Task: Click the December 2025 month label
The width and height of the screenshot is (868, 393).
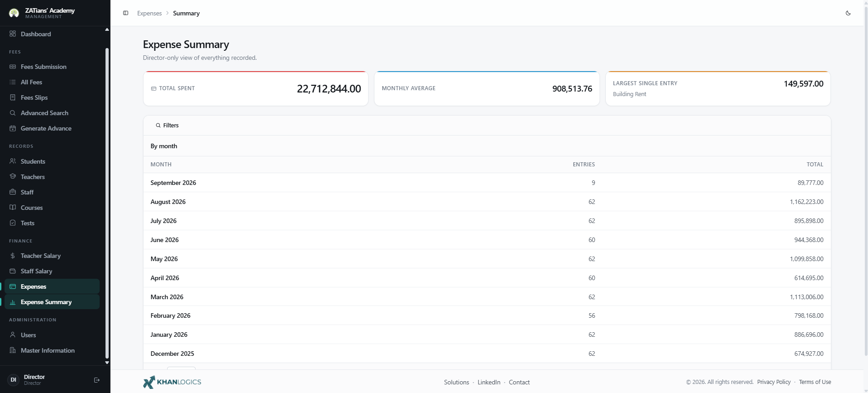Action: [x=172, y=354]
